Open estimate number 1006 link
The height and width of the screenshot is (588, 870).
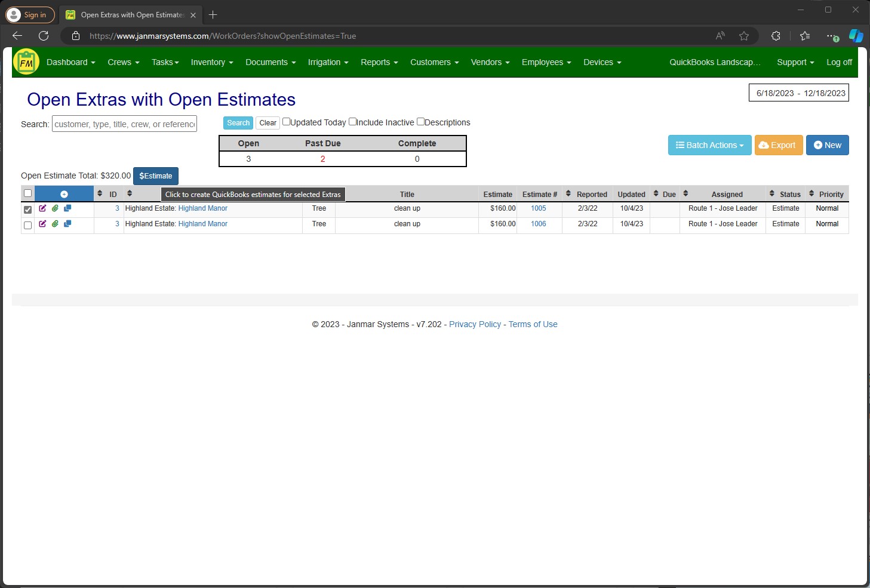539,224
